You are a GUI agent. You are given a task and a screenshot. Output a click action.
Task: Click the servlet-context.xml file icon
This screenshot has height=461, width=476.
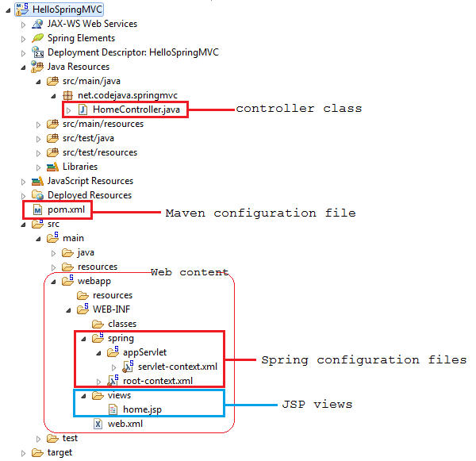(128, 367)
